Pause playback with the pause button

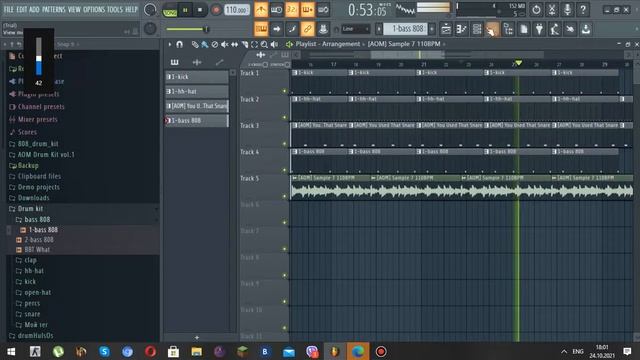point(185,10)
